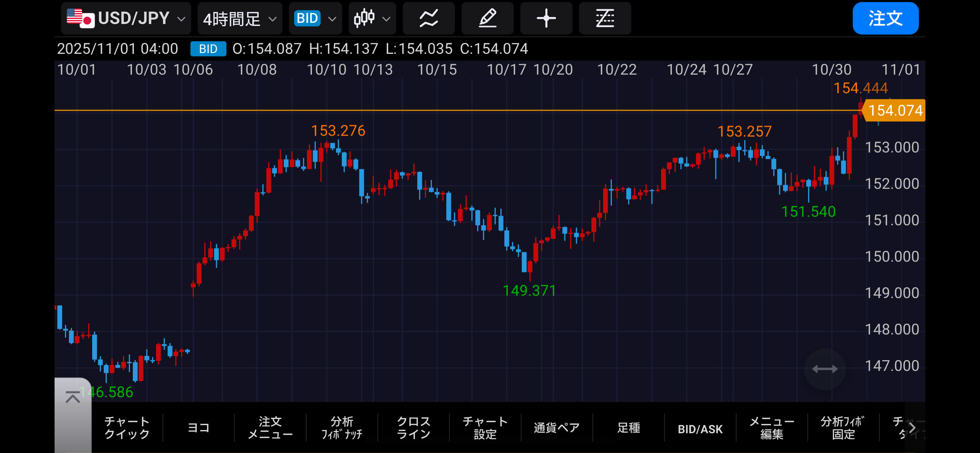The height and width of the screenshot is (453, 980).
Task: Select チャート設定 in bottom menu
Action: pos(485,427)
